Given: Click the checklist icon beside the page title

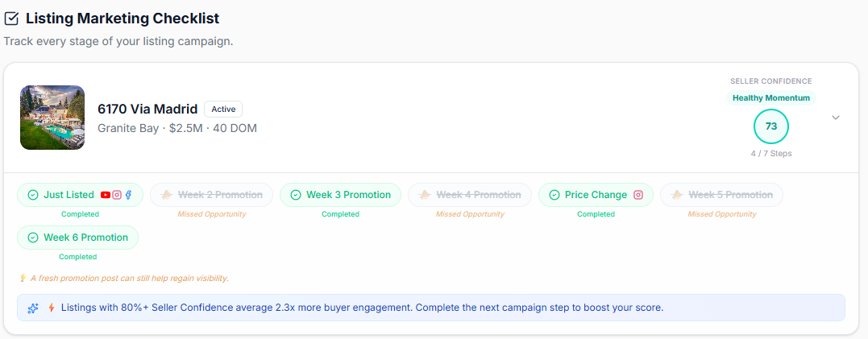Looking at the screenshot, I should point(11,19).
